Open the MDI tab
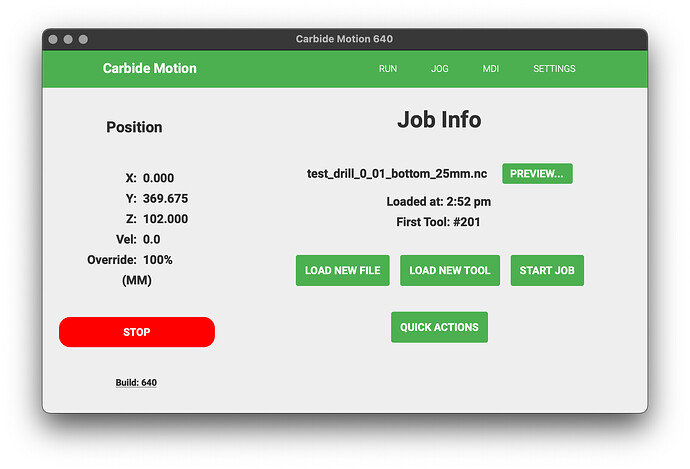The height and width of the screenshot is (469, 690). 491,69
